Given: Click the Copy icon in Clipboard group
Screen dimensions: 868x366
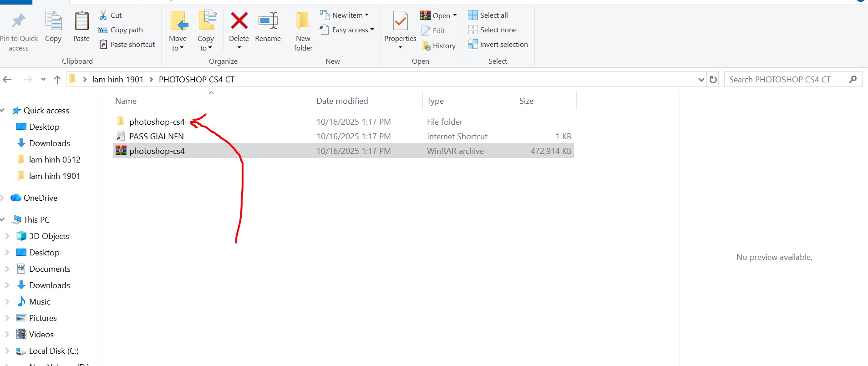Looking at the screenshot, I should pos(53,21).
